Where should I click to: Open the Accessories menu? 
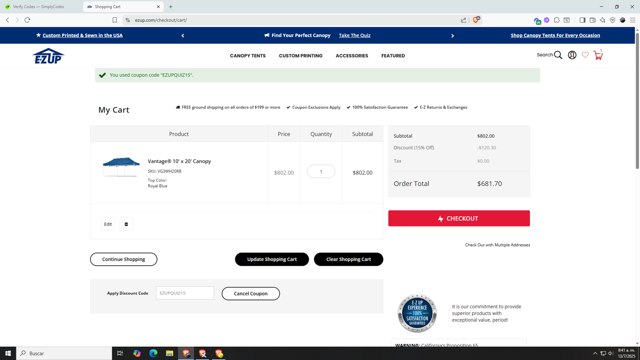(352, 56)
